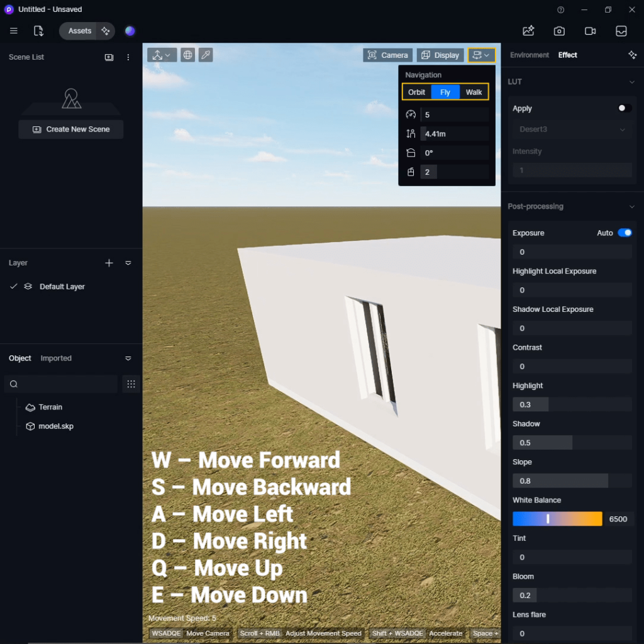Collapse the Post-processing section
644x644 pixels.
click(x=632, y=207)
